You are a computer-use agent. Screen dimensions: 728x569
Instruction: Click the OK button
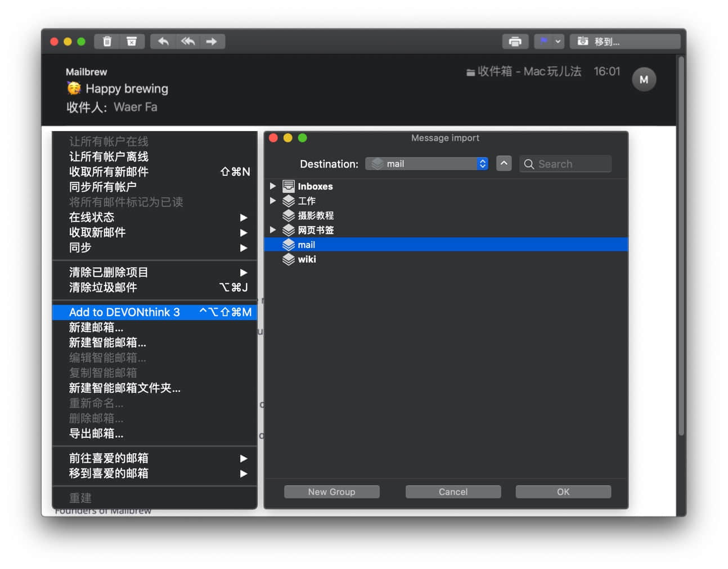[x=563, y=492]
